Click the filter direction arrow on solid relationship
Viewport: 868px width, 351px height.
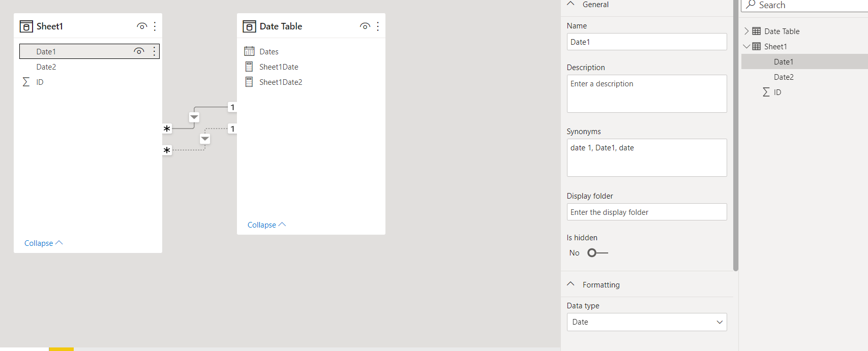click(194, 117)
